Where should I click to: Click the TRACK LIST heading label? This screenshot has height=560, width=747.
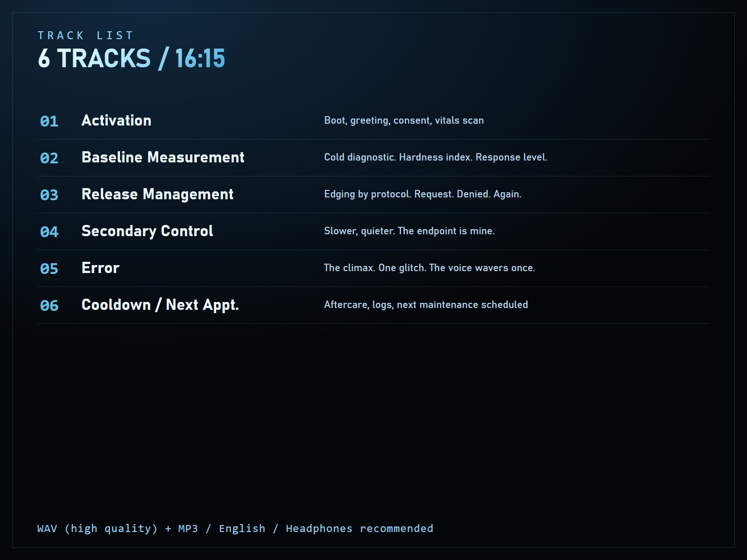point(85,35)
